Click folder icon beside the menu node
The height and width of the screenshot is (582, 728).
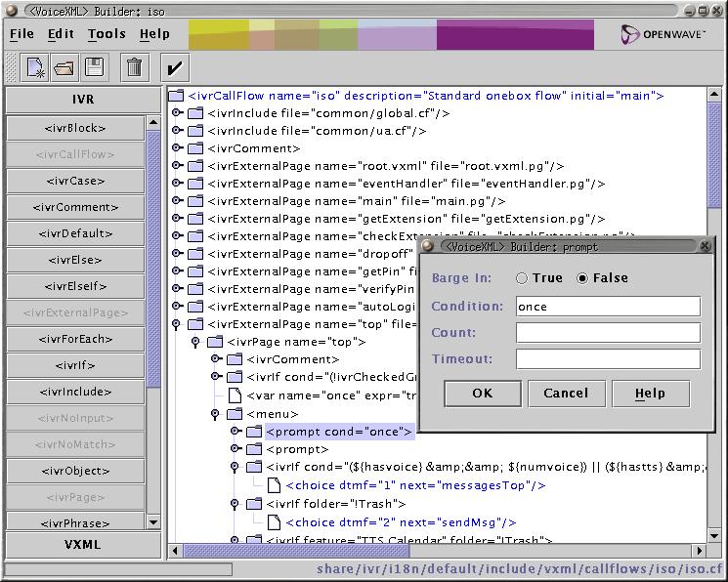tap(234, 413)
